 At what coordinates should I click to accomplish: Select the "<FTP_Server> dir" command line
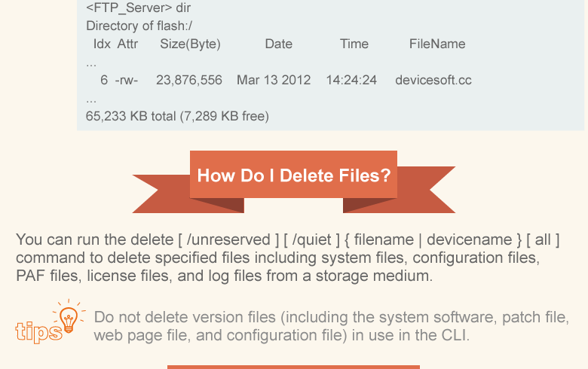[139, 8]
